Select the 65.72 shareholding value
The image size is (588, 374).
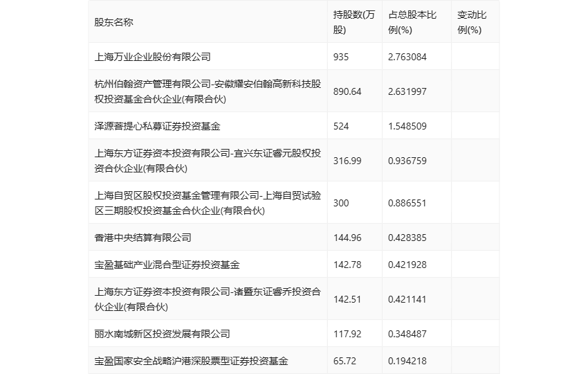pos(344,362)
